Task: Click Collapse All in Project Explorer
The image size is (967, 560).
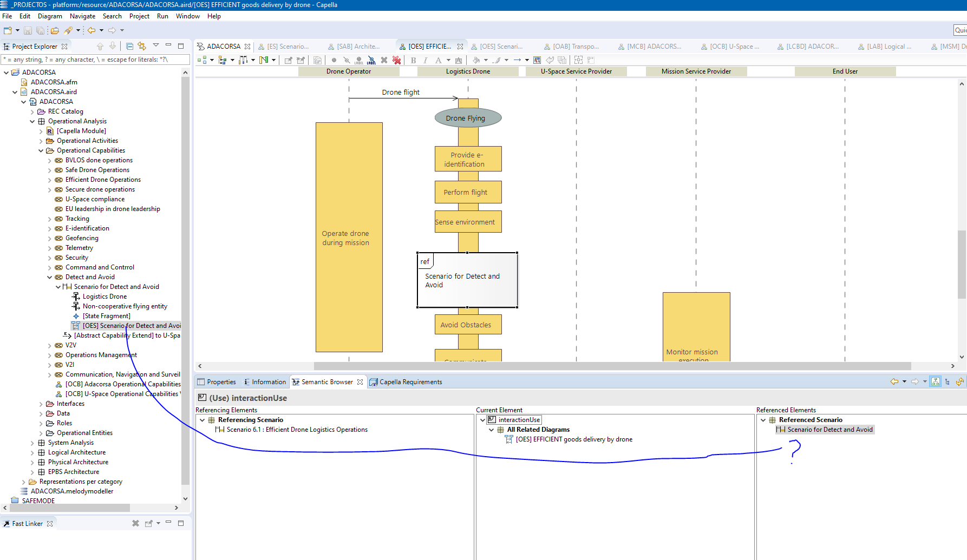Action: click(x=130, y=47)
